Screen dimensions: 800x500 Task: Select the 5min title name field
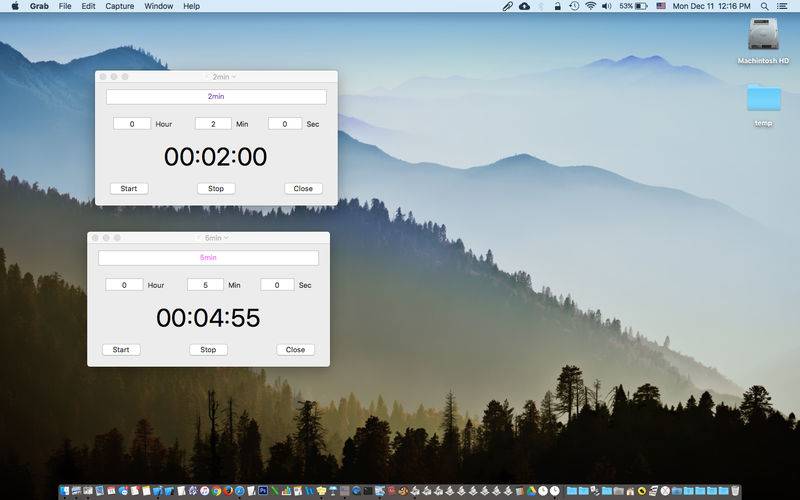[x=208, y=258]
